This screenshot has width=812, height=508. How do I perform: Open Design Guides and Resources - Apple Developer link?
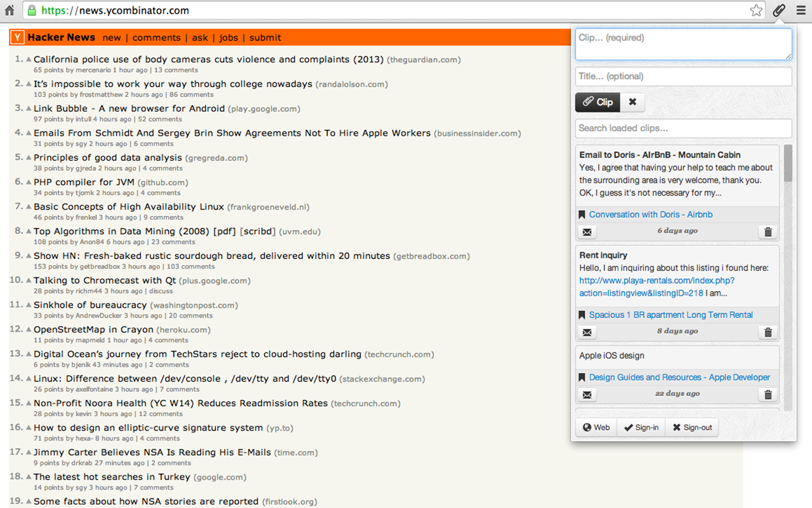[x=679, y=377]
